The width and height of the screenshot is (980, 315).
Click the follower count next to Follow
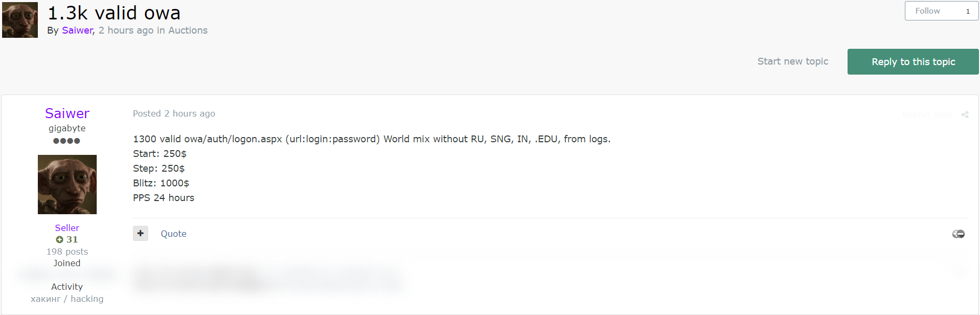(x=967, y=11)
